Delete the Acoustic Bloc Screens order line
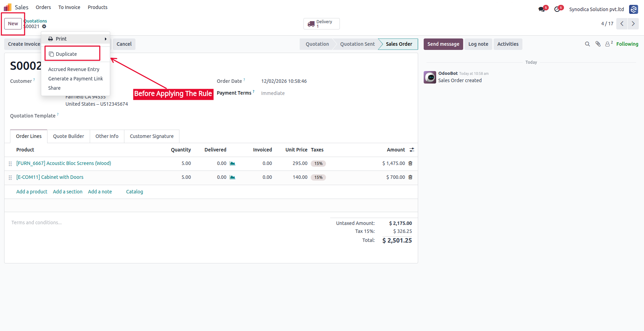This screenshot has width=644, height=331. (411, 163)
